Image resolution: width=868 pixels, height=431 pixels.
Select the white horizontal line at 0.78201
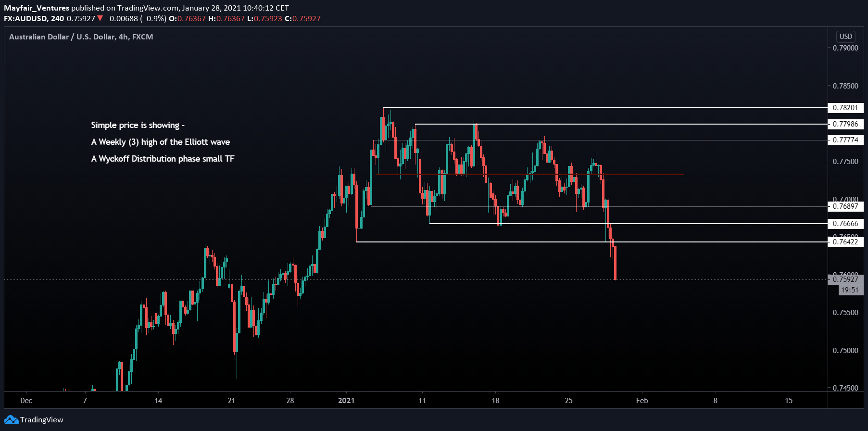[x=605, y=108]
